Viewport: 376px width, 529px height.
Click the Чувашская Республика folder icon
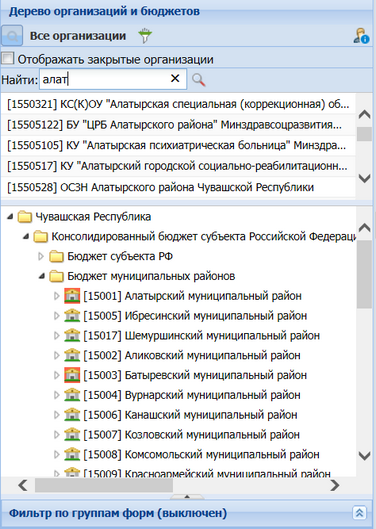(25, 217)
